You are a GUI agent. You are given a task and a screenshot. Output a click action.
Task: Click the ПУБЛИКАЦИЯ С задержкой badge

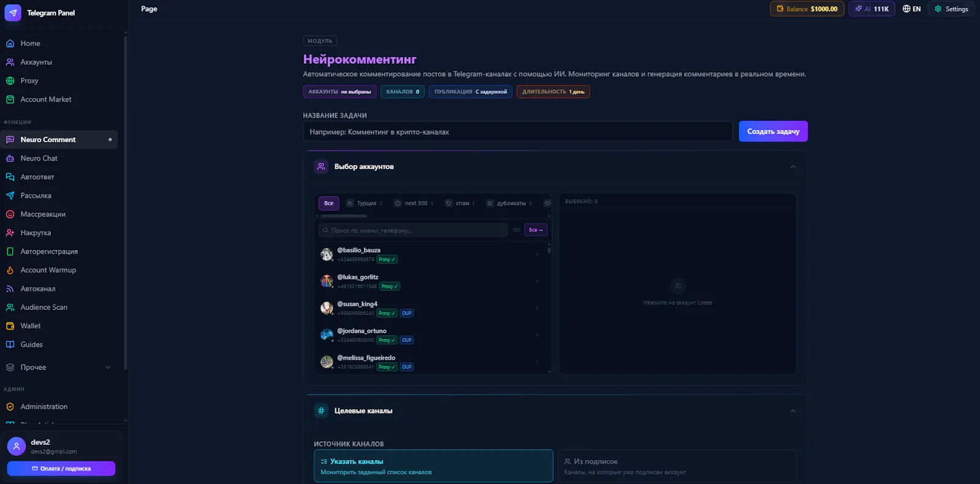pyautogui.click(x=470, y=92)
